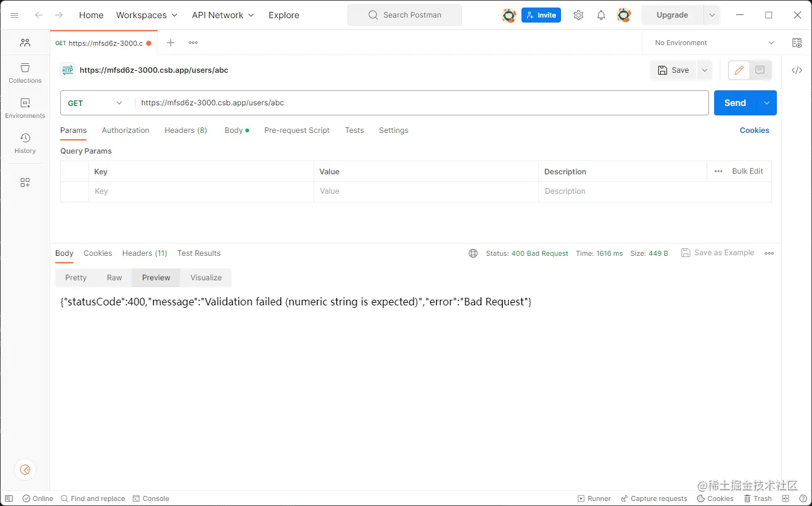Open comments icon next to pencil
Screen dimensions: 812x506
(760, 70)
